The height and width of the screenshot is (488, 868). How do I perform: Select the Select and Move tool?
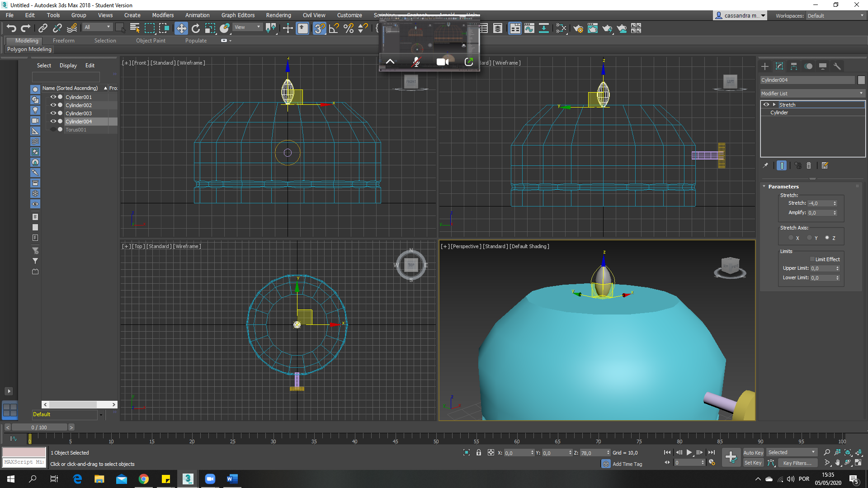coord(181,28)
